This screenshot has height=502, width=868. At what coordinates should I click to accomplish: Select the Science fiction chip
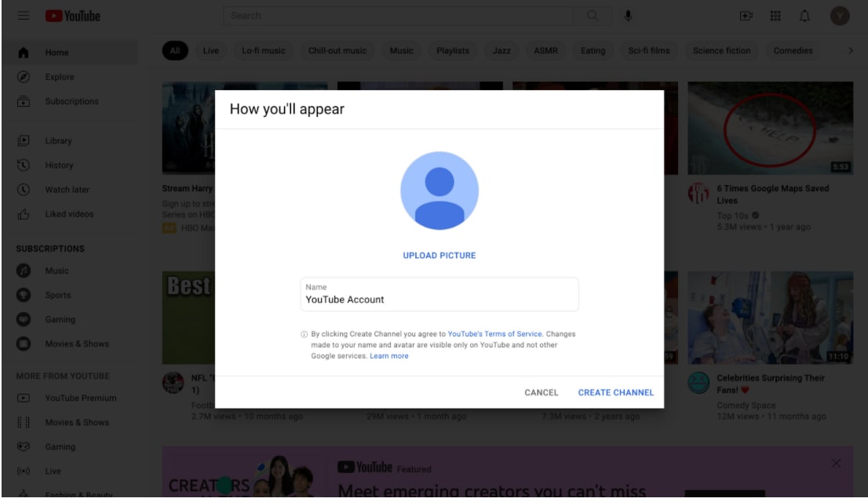(x=721, y=50)
